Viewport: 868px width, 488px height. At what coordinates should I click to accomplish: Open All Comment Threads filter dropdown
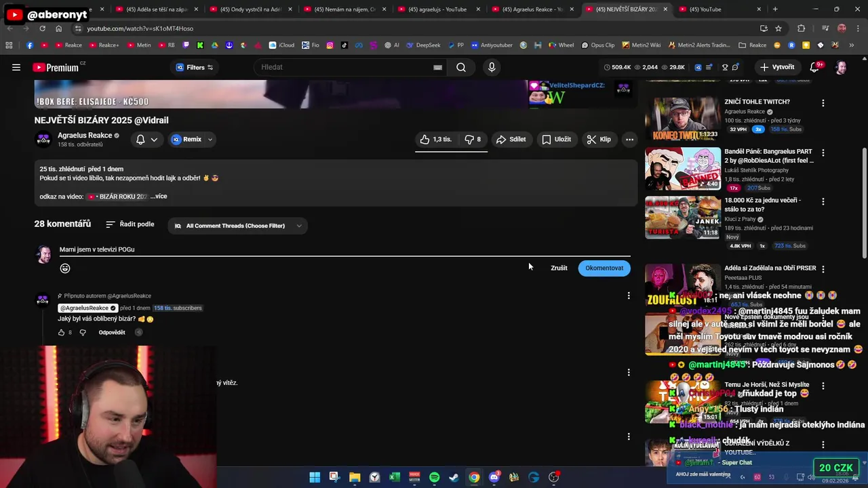click(x=237, y=226)
